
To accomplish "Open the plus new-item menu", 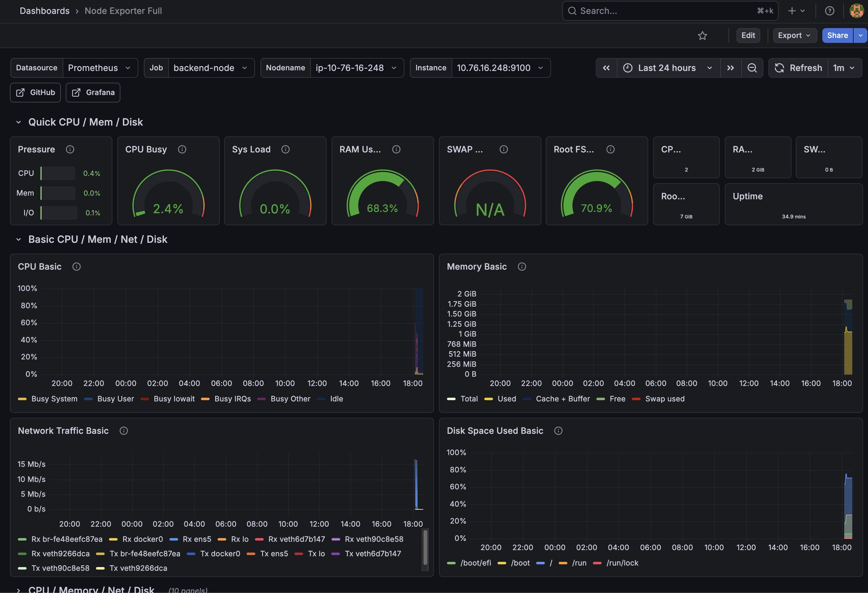I will coord(796,11).
